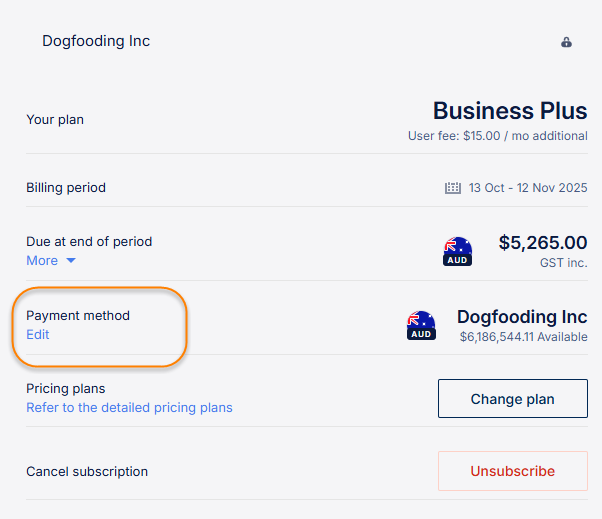Expand the More dropdown arrow
The height and width of the screenshot is (519, 602).
click(x=71, y=261)
